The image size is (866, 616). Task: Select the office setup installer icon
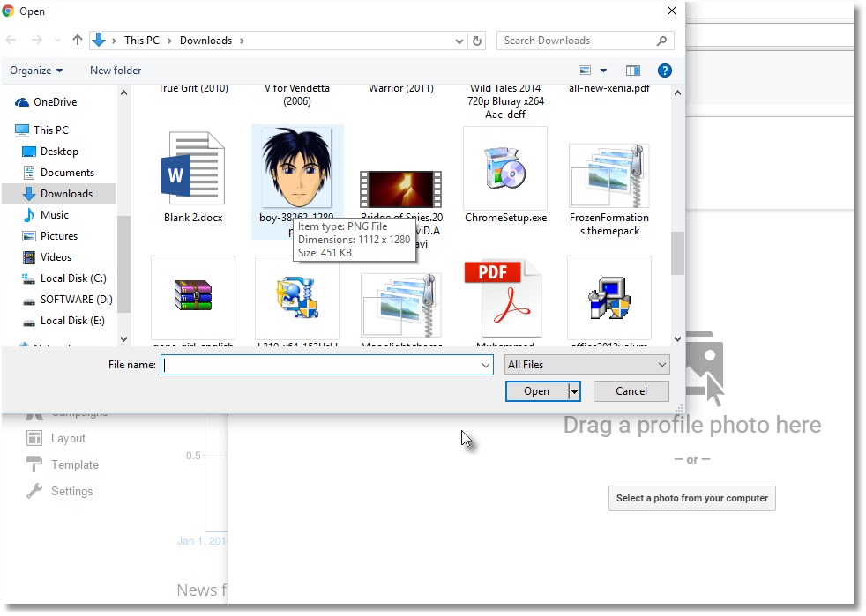[x=609, y=298]
